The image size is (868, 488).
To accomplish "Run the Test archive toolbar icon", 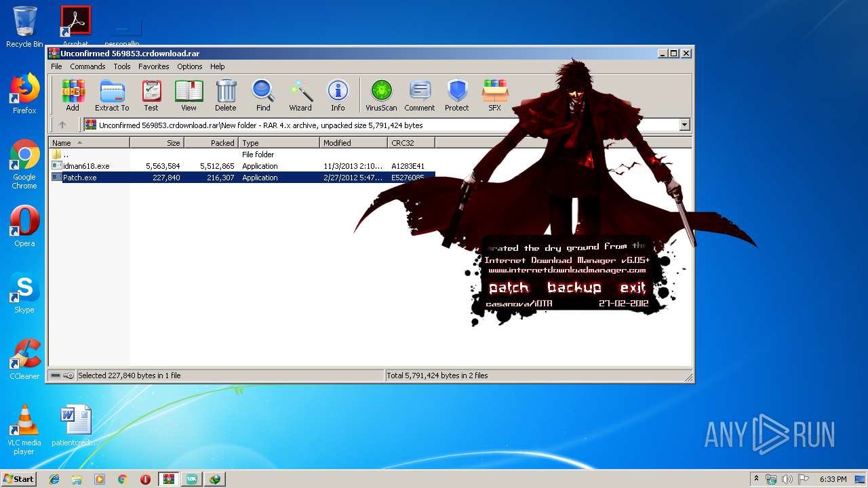I will click(151, 95).
